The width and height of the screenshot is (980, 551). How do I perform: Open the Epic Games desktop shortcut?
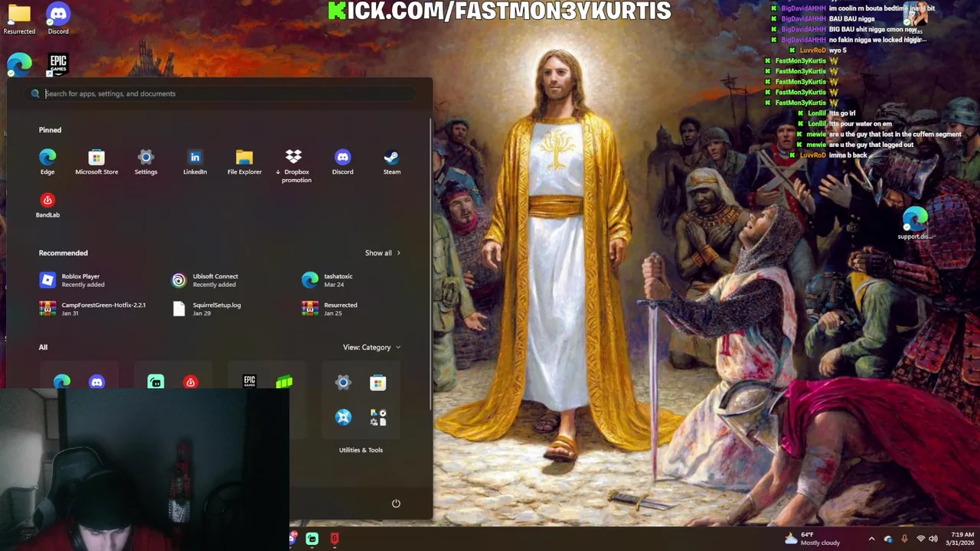click(x=58, y=64)
